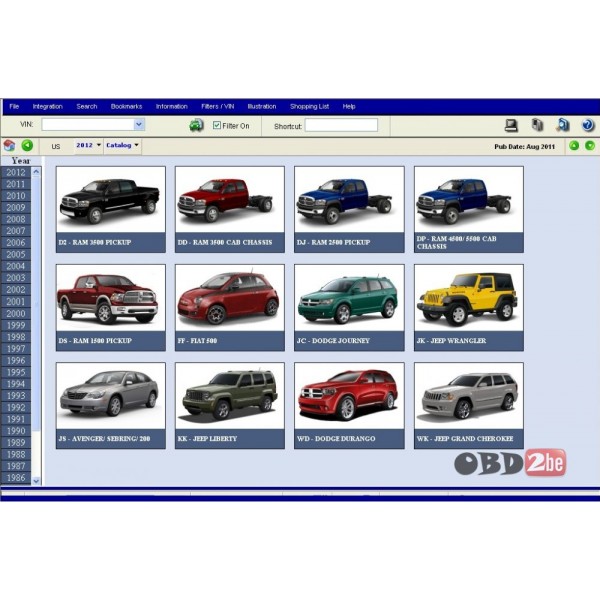Click the green up arrow by the Pub Date
This screenshot has width=600, height=600.
[574, 145]
